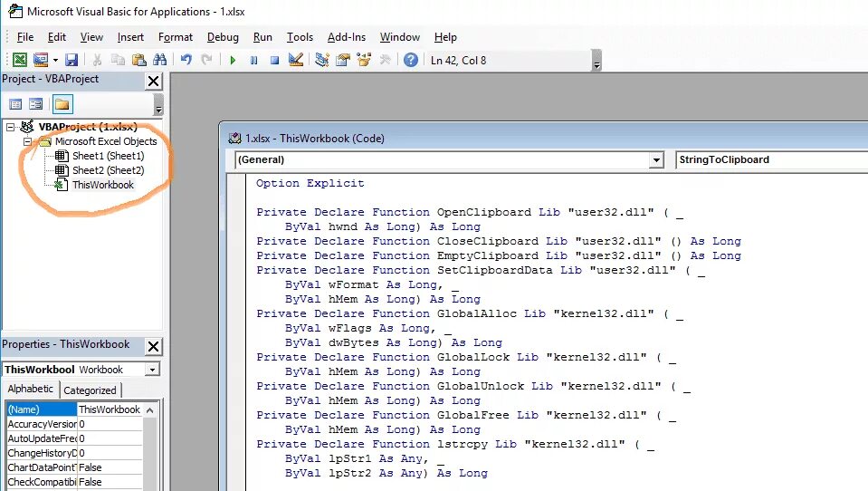Viewport: 868px width, 491px height.
Task: Click the View Code icon in Project panel
Action: (x=15, y=104)
